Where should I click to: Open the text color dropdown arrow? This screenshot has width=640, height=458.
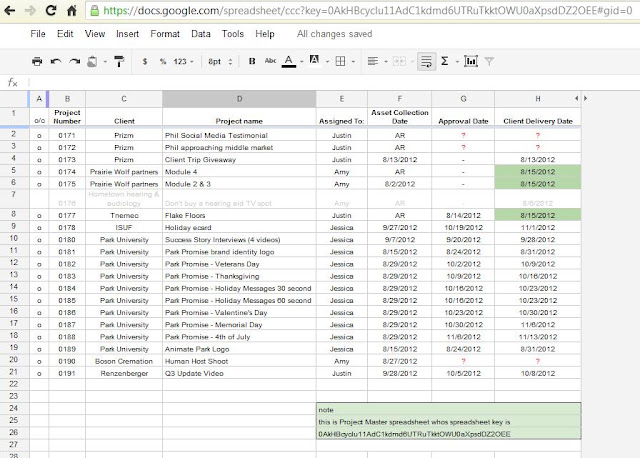(x=302, y=62)
